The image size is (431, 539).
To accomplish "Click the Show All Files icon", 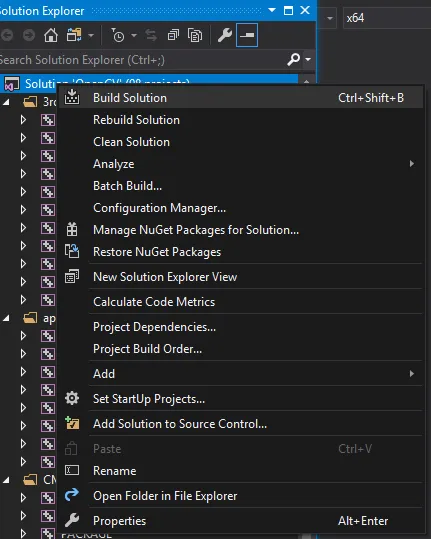I will click(195, 35).
